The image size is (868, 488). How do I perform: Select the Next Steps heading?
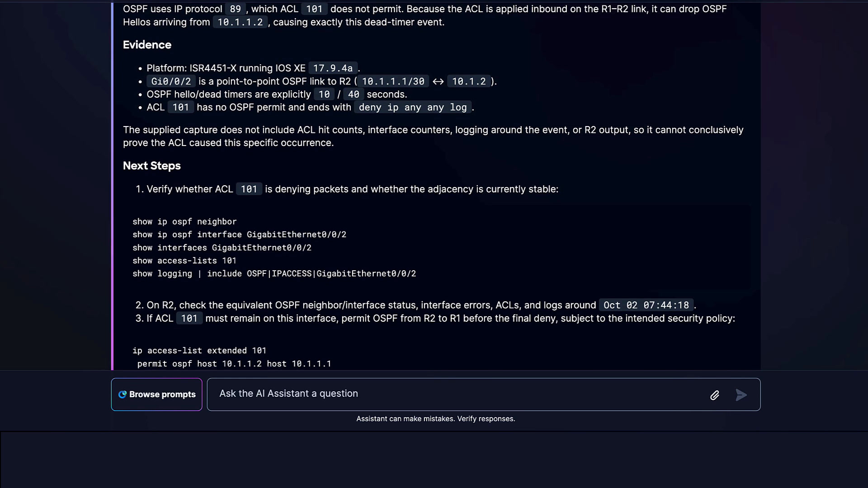(151, 166)
